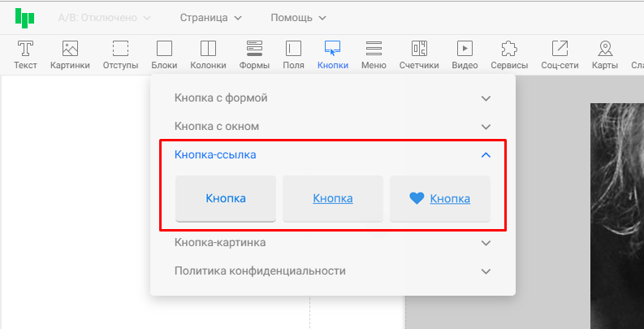Click the Сервисы puzzle icon

tap(509, 54)
